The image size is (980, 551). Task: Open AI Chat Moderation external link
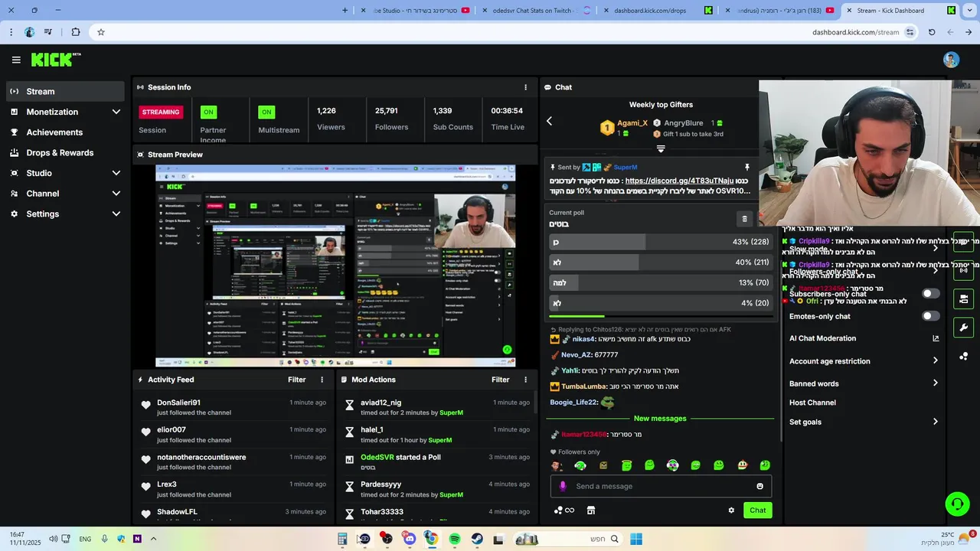coord(936,338)
